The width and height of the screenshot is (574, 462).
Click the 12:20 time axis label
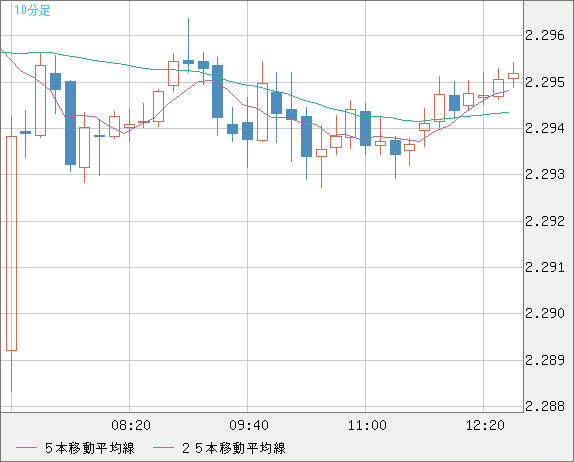pyautogui.click(x=485, y=425)
